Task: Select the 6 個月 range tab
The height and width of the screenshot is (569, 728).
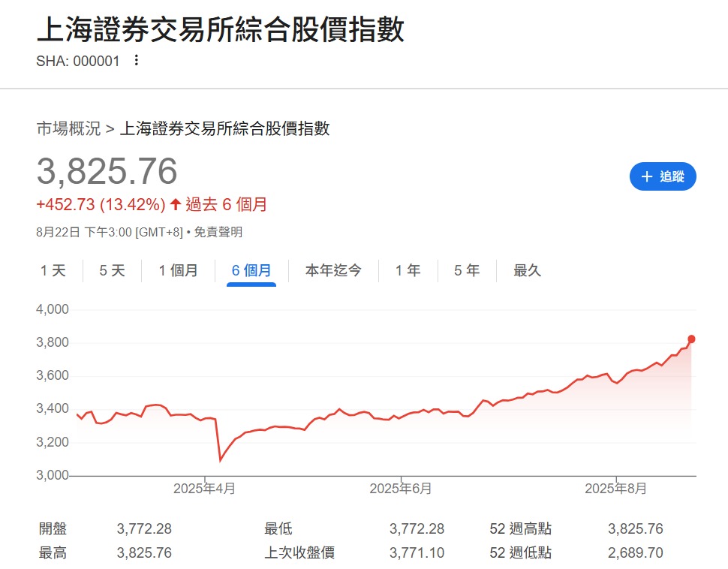Action: pyautogui.click(x=251, y=270)
